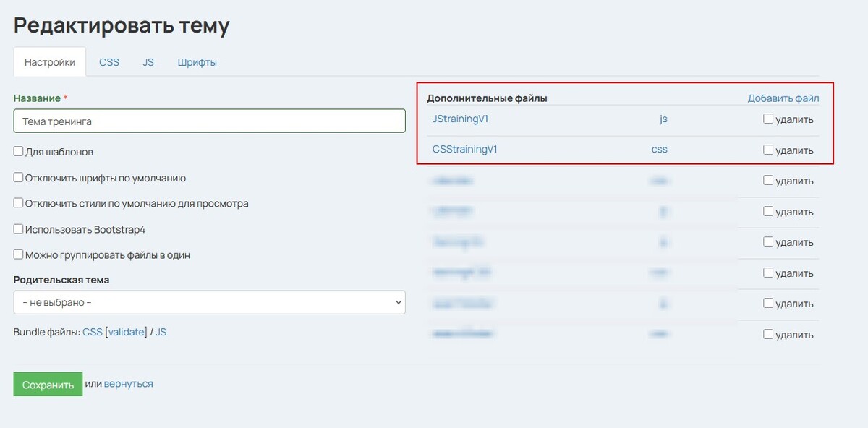This screenshot has width=868, height=428.
Task: Click the Добавить файл link
Action: [x=783, y=98]
